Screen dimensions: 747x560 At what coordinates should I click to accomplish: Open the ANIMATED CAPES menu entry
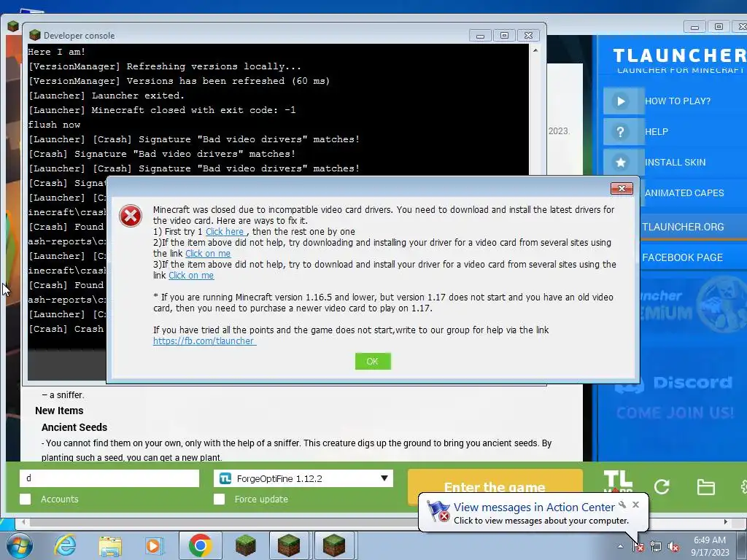(x=684, y=192)
